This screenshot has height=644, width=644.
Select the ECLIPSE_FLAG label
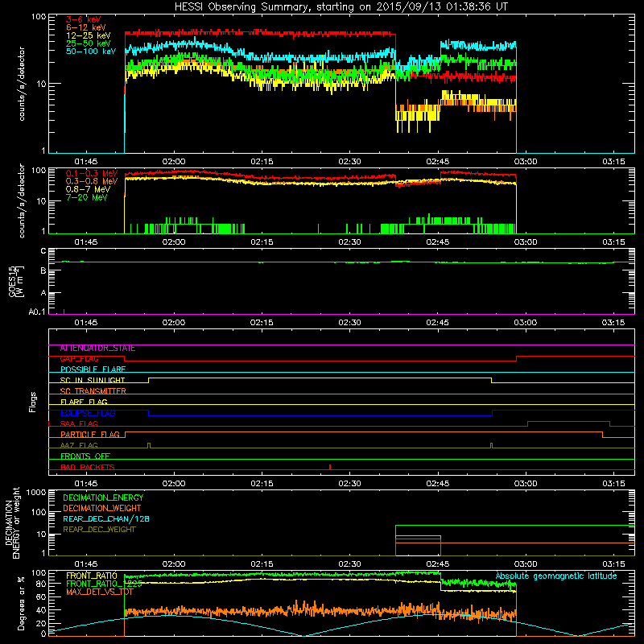pyautogui.click(x=88, y=413)
